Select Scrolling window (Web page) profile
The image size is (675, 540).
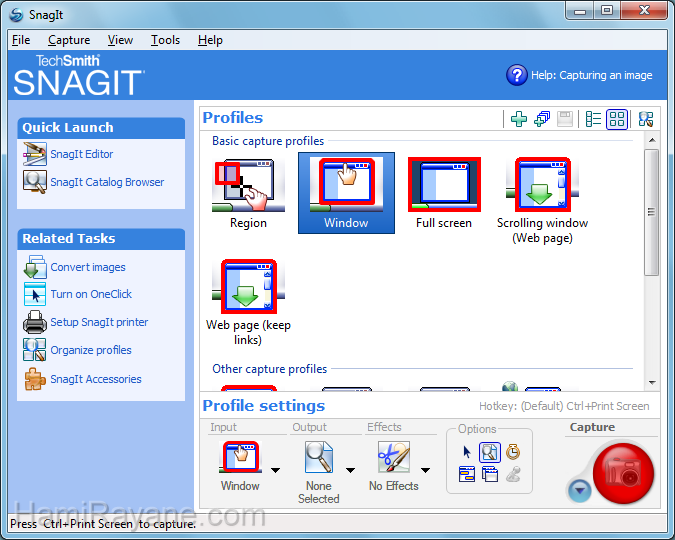pyautogui.click(x=542, y=201)
